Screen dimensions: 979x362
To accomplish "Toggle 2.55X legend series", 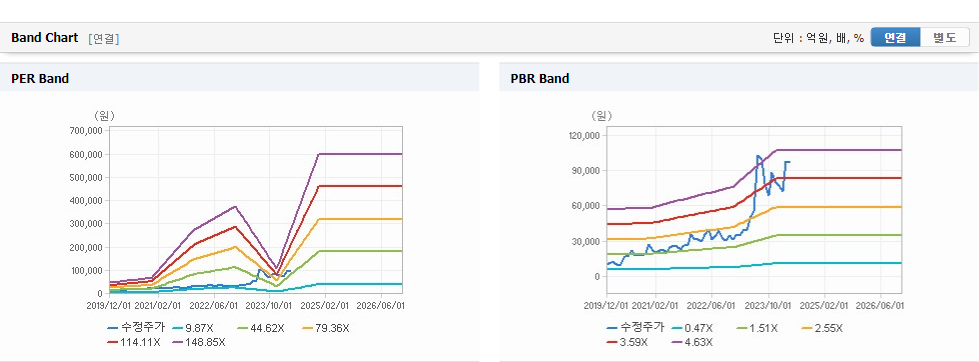I will point(822,328).
